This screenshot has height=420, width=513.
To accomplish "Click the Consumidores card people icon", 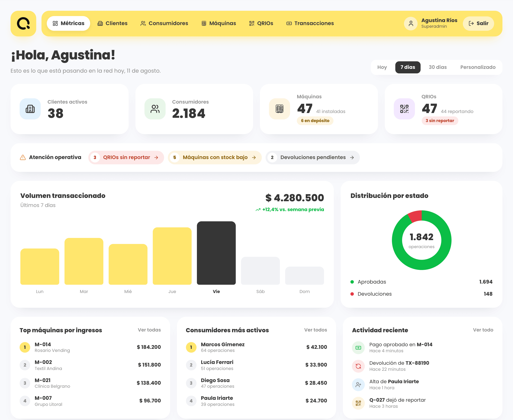I will point(155,109).
